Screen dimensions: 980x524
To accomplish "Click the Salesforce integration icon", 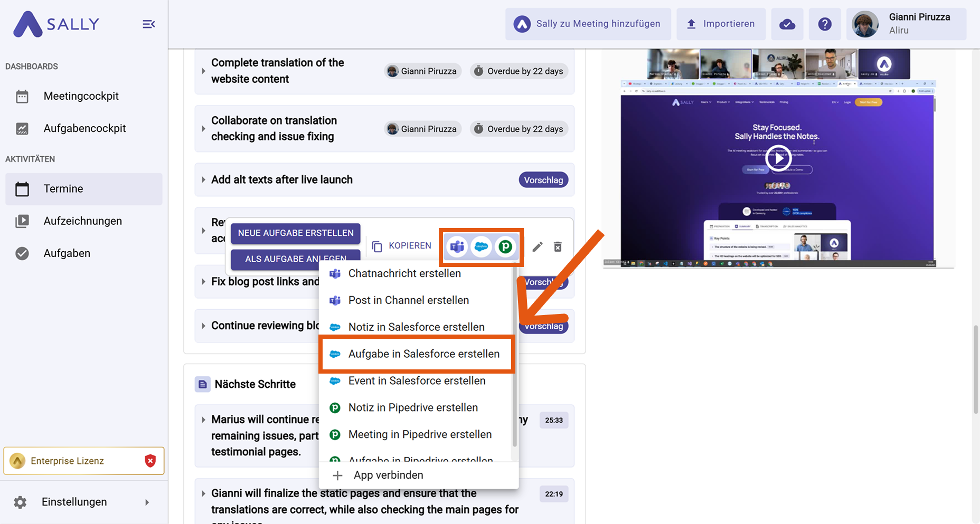I will (x=481, y=246).
